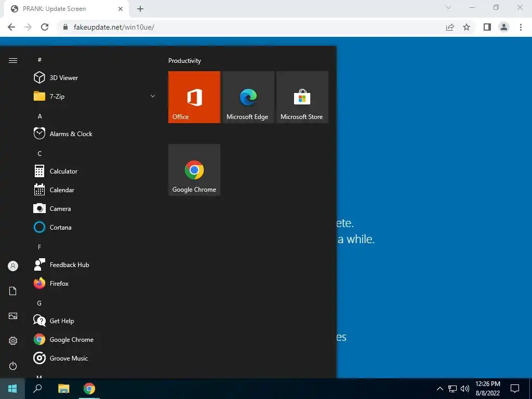
Task: Click the Show desktop sliver
Action: pyautogui.click(x=530, y=389)
